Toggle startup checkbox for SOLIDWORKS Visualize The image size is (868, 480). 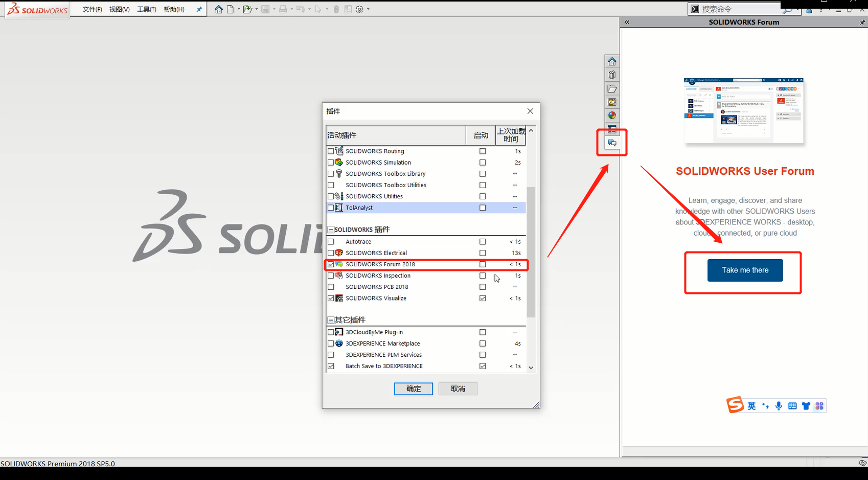tap(483, 298)
